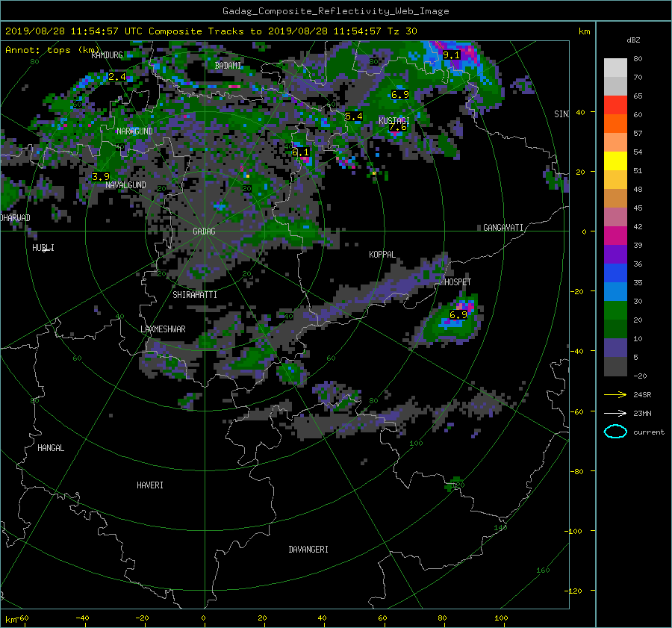The image size is (672, 628).
Task: Click the '23MN' legend text
Action: click(x=642, y=413)
